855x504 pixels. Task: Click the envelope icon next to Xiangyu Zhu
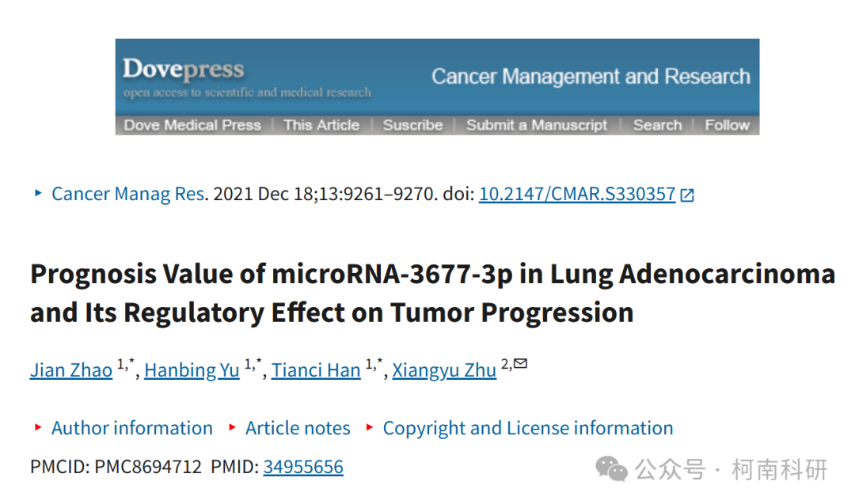point(521,363)
